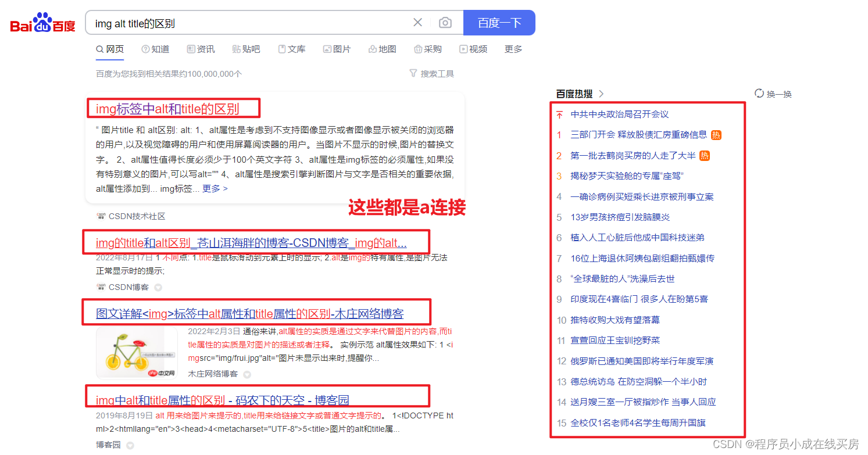This screenshot has height=455, width=868.
Task: Open hot topic 俄罗斯已通知美国即将举行年度军演
Action: point(642,361)
